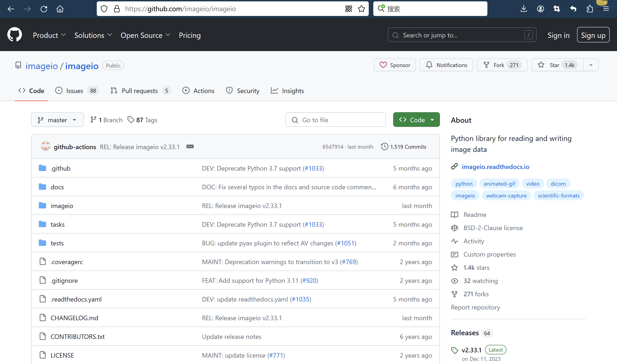617x364 pixels.
Task: Click github-actions avatar image
Action: click(x=45, y=146)
